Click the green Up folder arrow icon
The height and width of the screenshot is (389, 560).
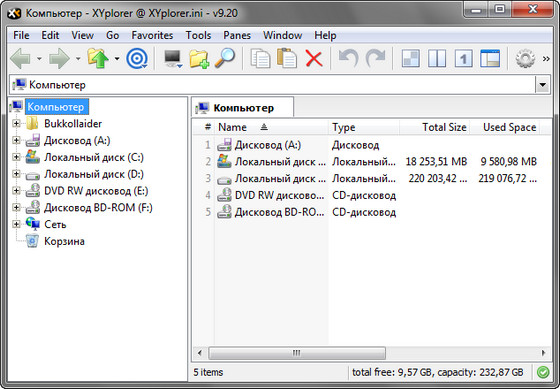98,58
